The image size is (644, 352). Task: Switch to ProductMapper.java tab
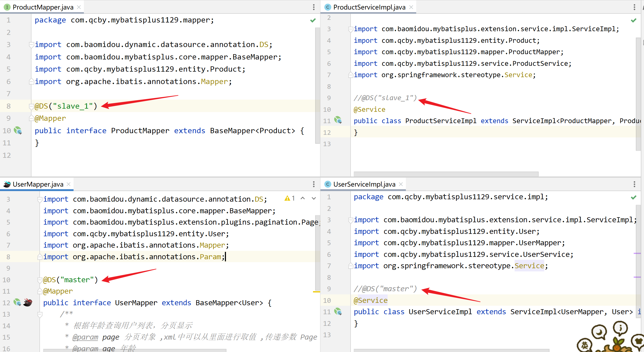[x=43, y=7]
